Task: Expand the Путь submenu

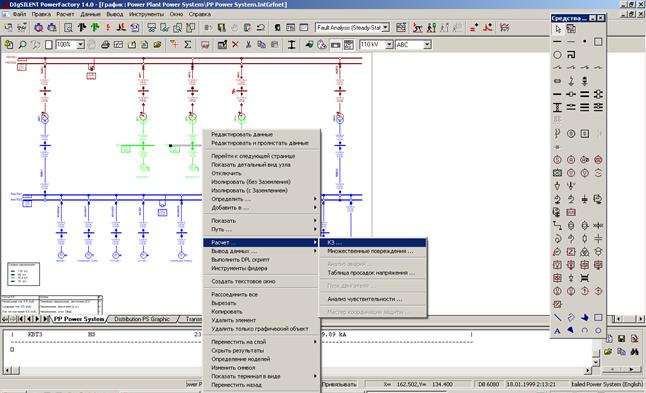Action: click(262, 229)
